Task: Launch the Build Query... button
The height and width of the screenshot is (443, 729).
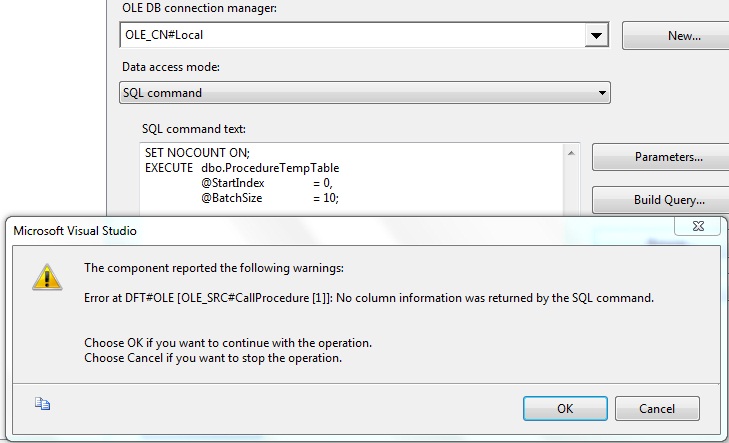Action: click(x=660, y=200)
